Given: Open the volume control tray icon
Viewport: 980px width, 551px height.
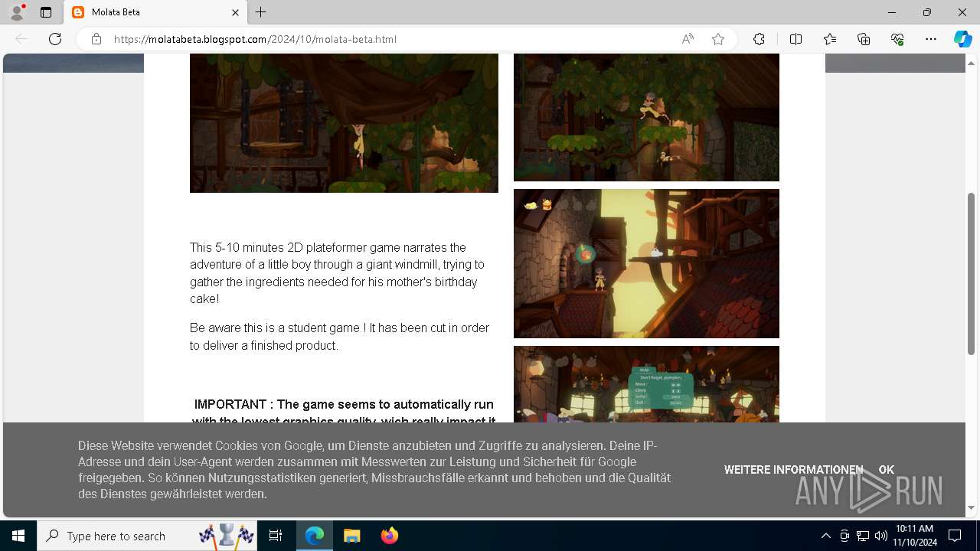Looking at the screenshot, I should (x=880, y=536).
